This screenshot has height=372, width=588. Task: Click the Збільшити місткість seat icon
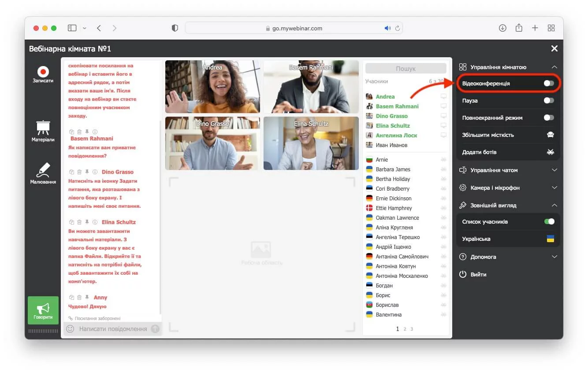550,135
